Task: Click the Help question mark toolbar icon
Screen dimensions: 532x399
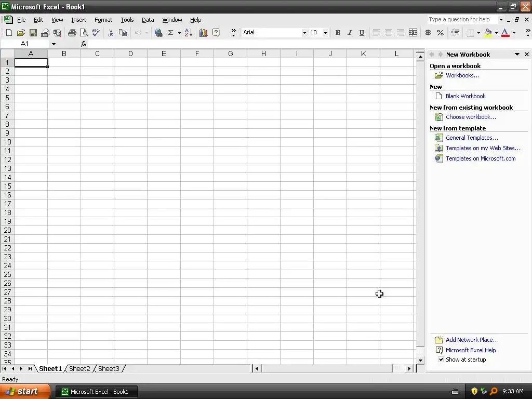Action: coord(216,33)
